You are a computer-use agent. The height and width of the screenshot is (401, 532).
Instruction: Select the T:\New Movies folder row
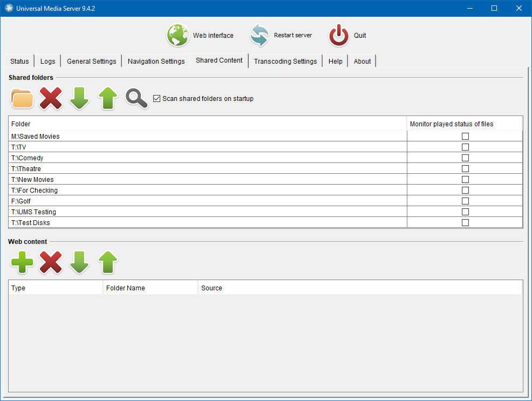pos(208,180)
